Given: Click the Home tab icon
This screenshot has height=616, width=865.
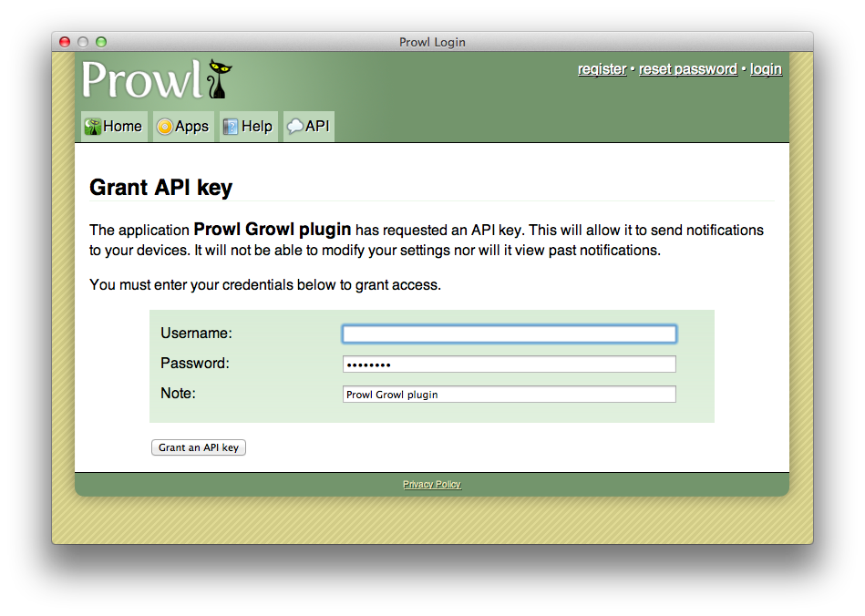Looking at the screenshot, I should (x=93, y=127).
